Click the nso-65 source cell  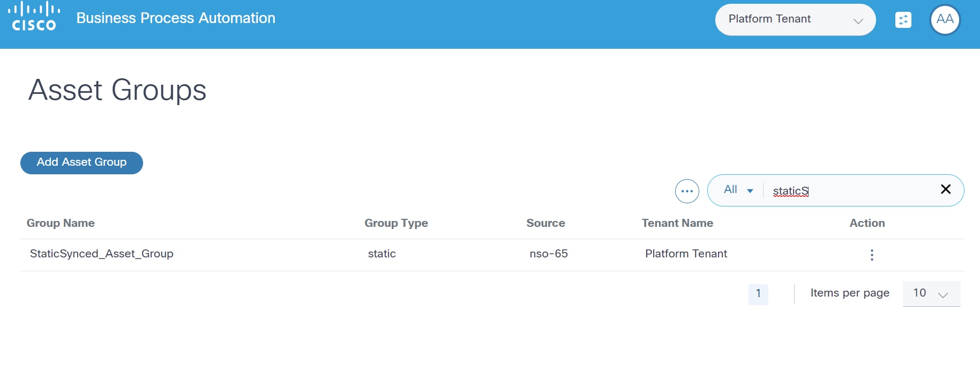tap(549, 254)
